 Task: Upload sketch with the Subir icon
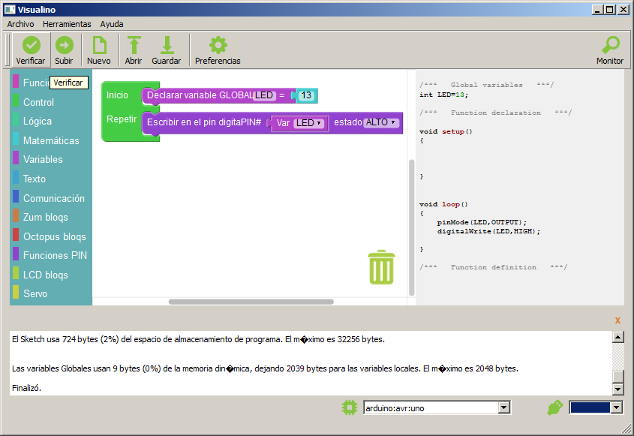[64, 45]
